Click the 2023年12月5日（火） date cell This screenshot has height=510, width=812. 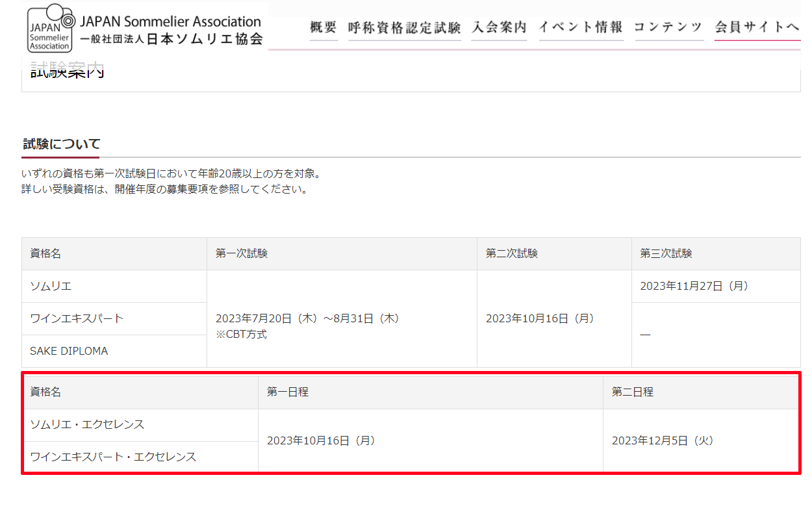[x=701, y=440]
